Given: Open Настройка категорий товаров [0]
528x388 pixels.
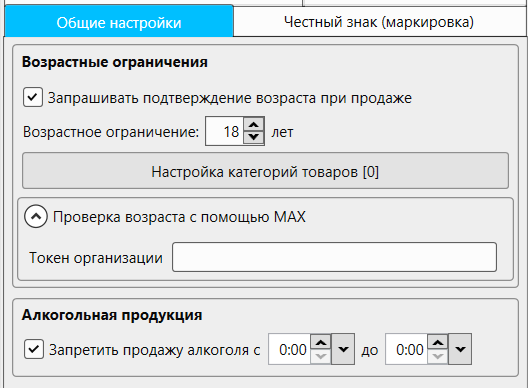Looking at the screenshot, I should (265, 171).
